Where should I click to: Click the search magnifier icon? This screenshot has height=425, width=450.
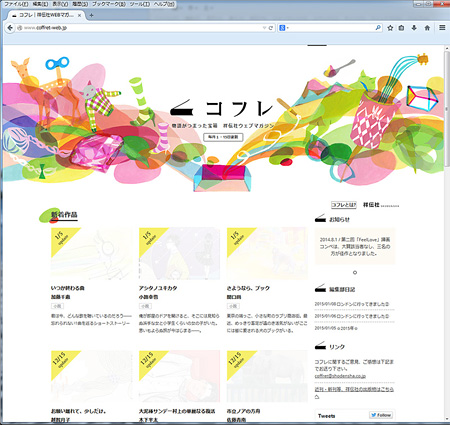[x=378, y=28]
